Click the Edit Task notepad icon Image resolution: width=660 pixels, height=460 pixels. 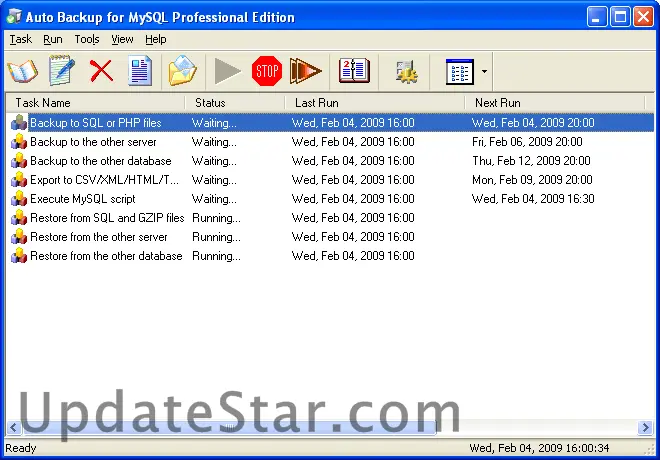[61, 70]
